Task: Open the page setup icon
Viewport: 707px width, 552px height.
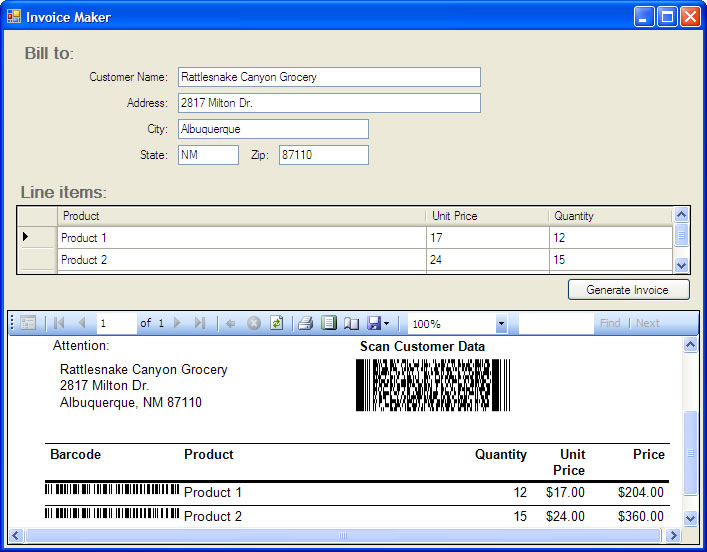Action: click(x=351, y=323)
